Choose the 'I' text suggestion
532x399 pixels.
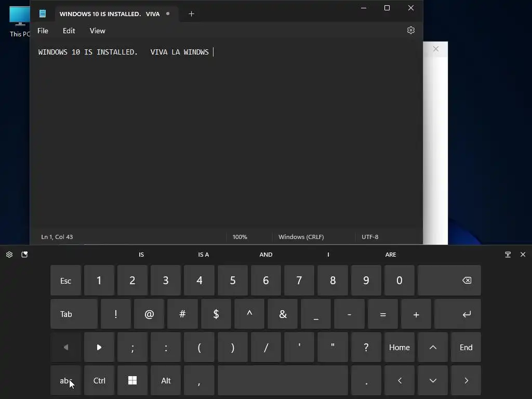click(x=328, y=255)
